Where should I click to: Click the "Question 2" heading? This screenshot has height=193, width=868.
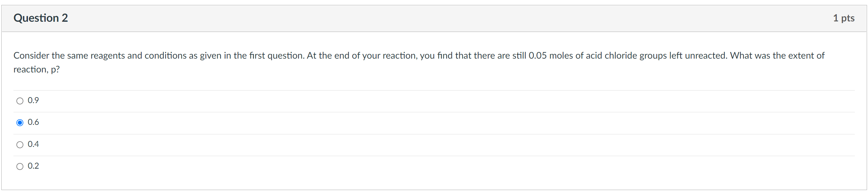click(x=41, y=18)
